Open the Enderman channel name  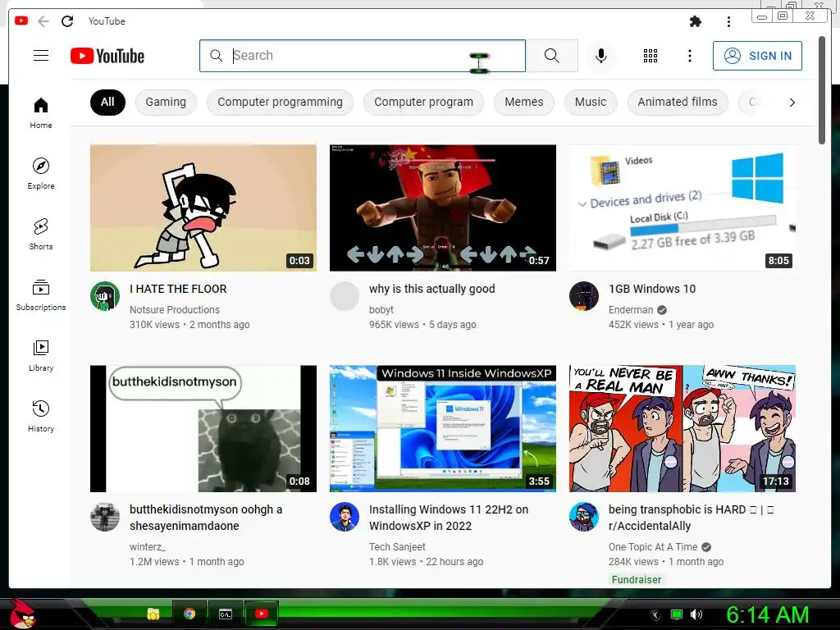point(631,309)
